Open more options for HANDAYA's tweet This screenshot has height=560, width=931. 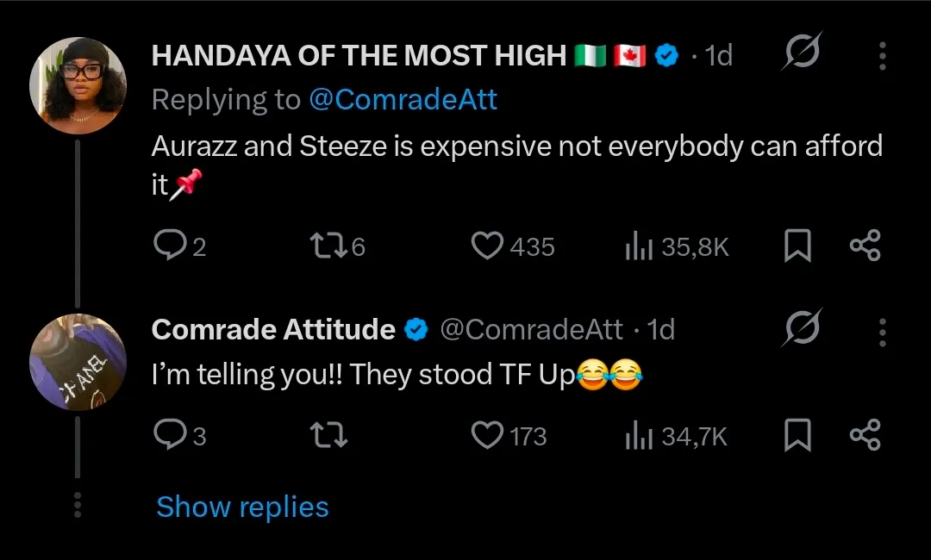click(x=883, y=56)
